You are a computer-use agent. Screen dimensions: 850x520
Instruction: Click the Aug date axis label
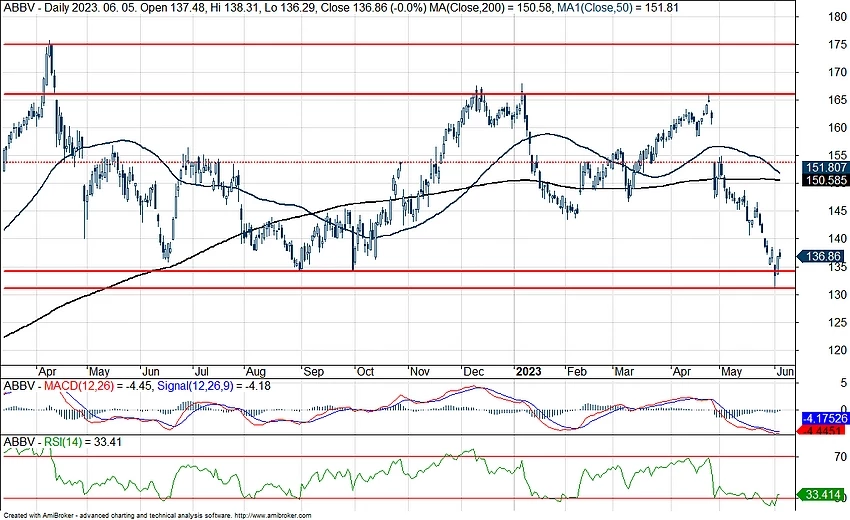pyautogui.click(x=255, y=372)
